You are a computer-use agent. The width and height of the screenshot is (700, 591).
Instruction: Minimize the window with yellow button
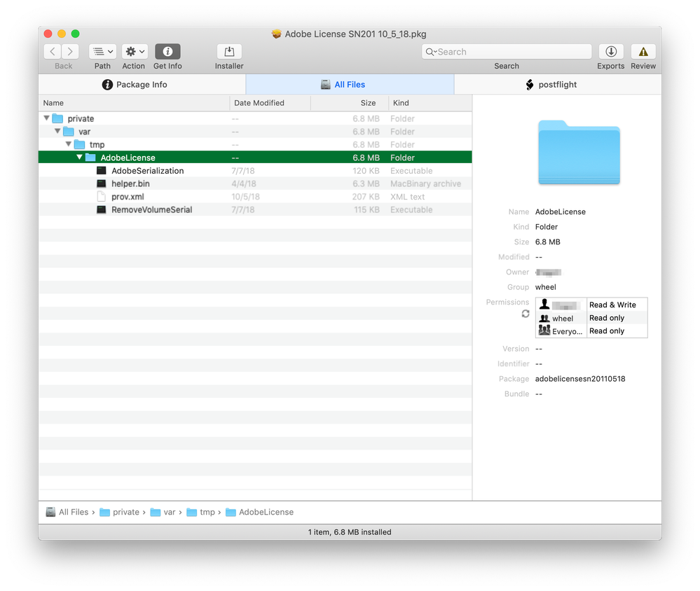tap(62, 34)
